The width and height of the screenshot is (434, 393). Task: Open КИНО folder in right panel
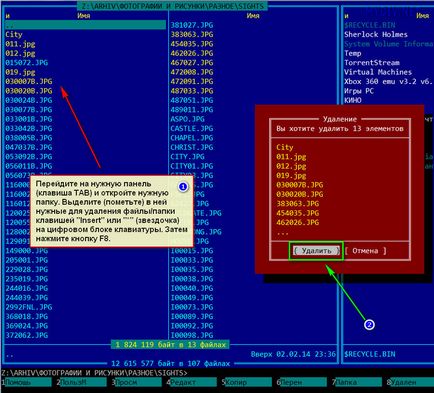353,100
